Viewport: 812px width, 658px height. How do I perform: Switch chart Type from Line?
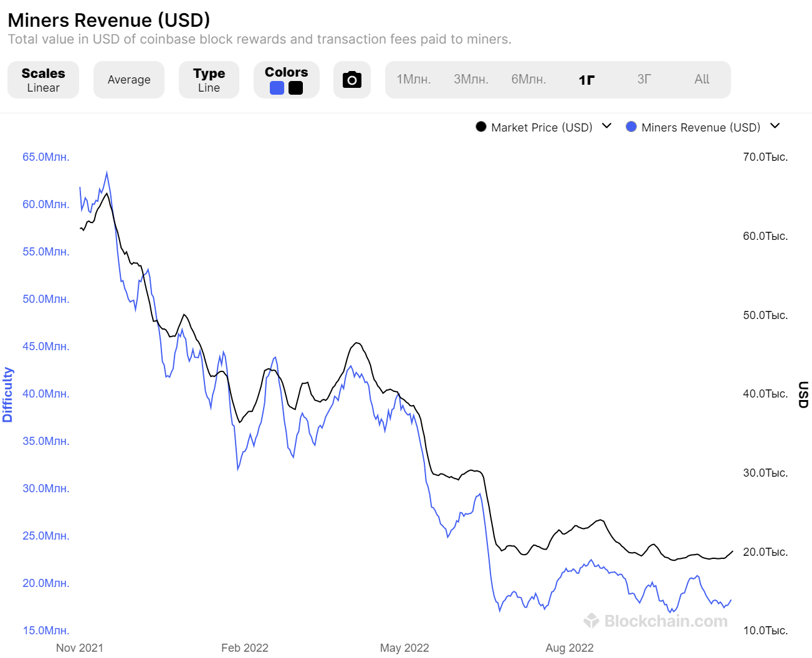(x=209, y=80)
